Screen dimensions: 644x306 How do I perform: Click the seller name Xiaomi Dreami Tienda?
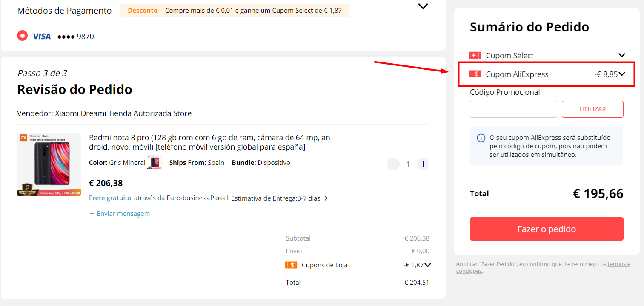point(123,113)
